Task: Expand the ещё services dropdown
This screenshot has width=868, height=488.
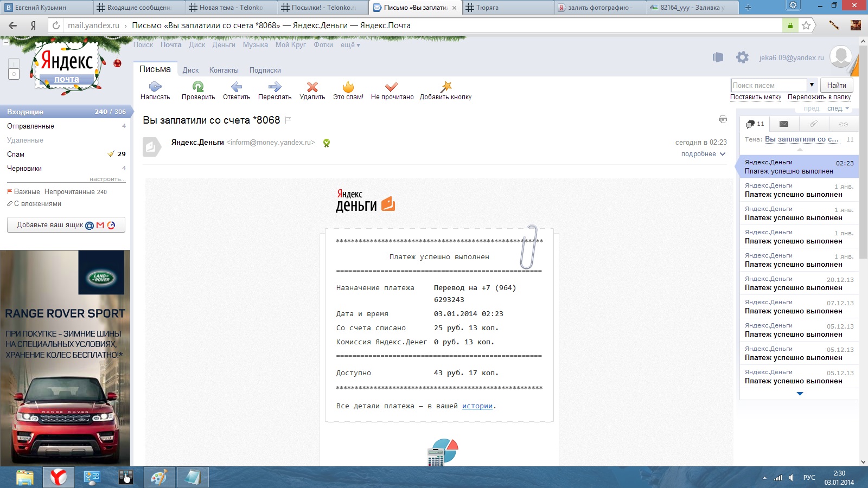Action: 350,45
